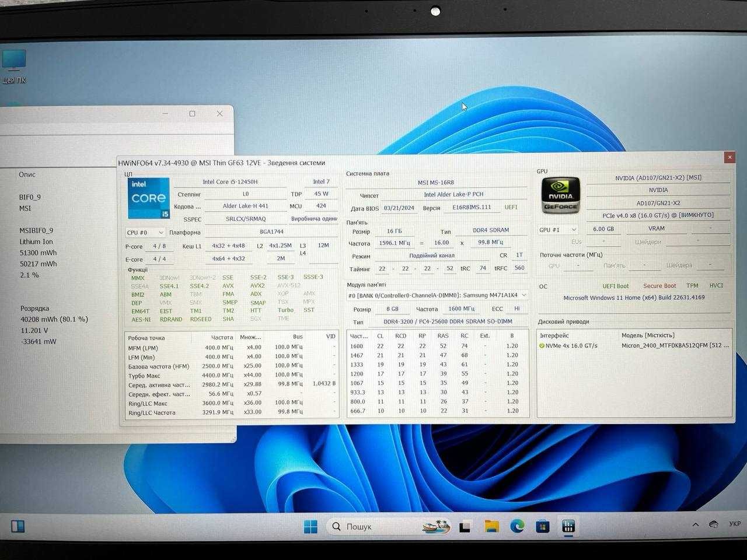Click the 40208 mWh (80.1 %) value
747x560 pixels.
(x=54, y=319)
